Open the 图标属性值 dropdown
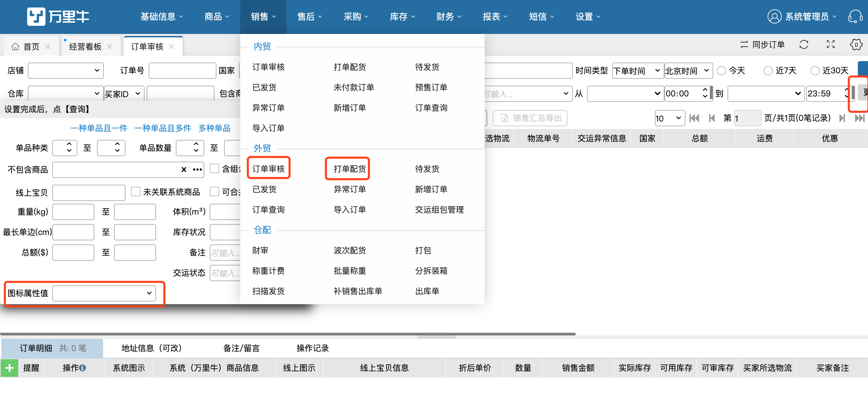The width and height of the screenshot is (868, 402). tap(104, 293)
